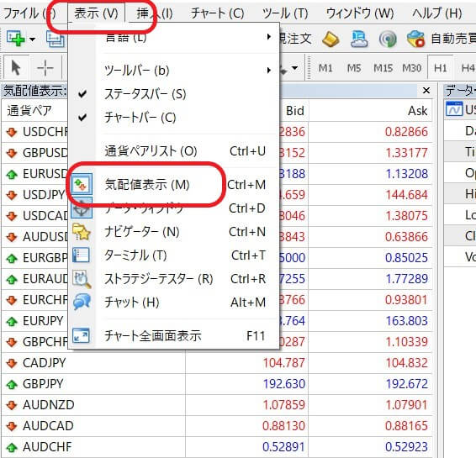Click the MetaTrader Market gold tag icon
The height and width of the screenshot is (458, 476).
pyautogui.click(x=331, y=39)
